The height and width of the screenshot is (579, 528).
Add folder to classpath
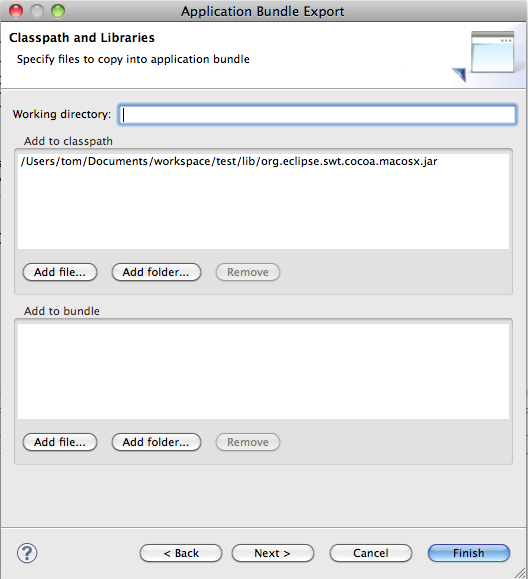click(156, 272)
